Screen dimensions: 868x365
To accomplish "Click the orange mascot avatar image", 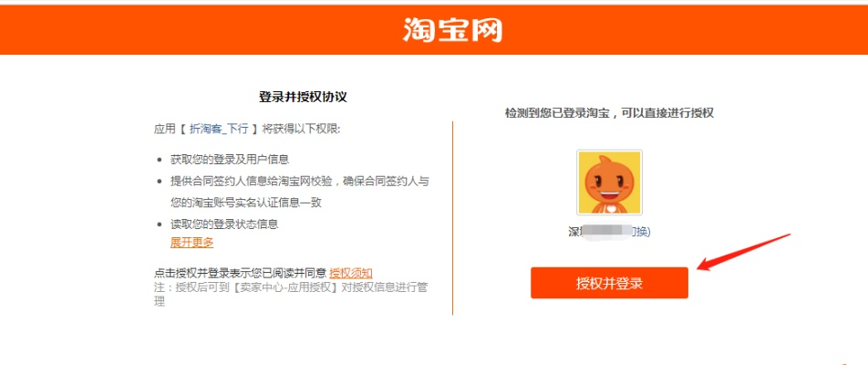I will tap(609, 182).
